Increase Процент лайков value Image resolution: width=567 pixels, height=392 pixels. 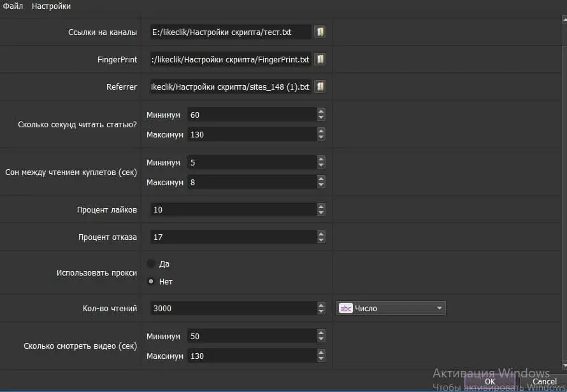(x=321, y=206)
